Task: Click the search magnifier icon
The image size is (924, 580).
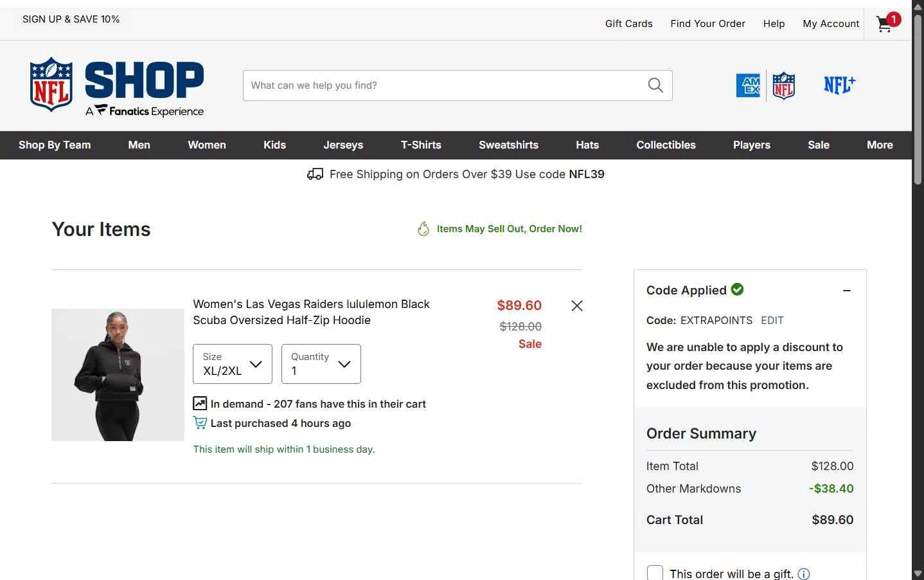Action: pyautogui.click(x=655, y=86)
